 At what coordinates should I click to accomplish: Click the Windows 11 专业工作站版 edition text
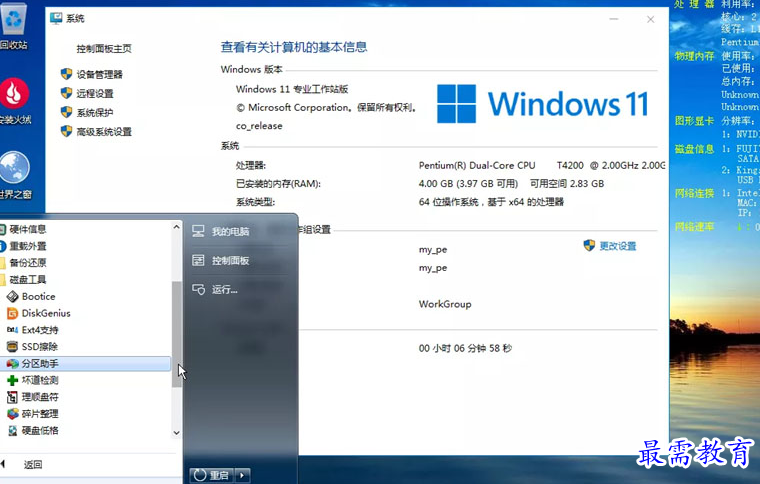coord(292,89)
